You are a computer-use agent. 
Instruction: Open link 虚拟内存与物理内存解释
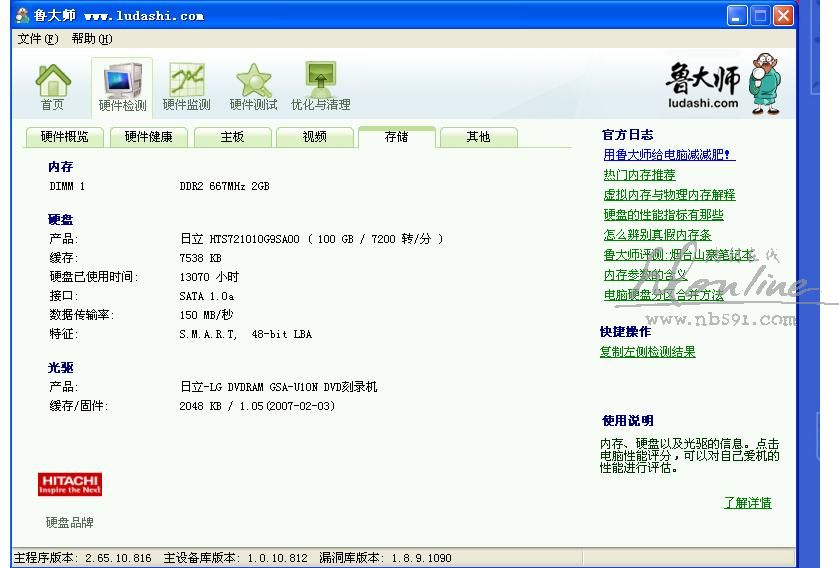tap(669, 195)
